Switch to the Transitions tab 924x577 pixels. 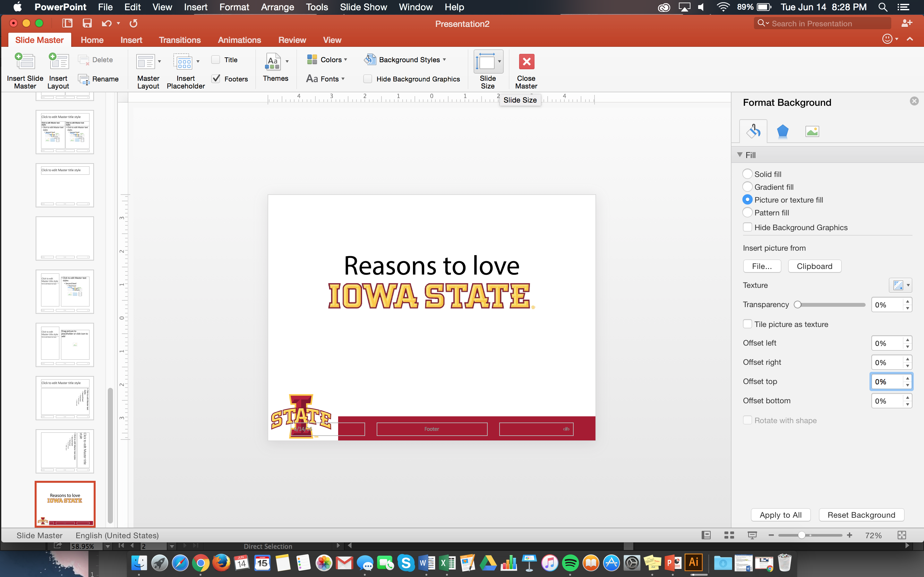(180, 40)
